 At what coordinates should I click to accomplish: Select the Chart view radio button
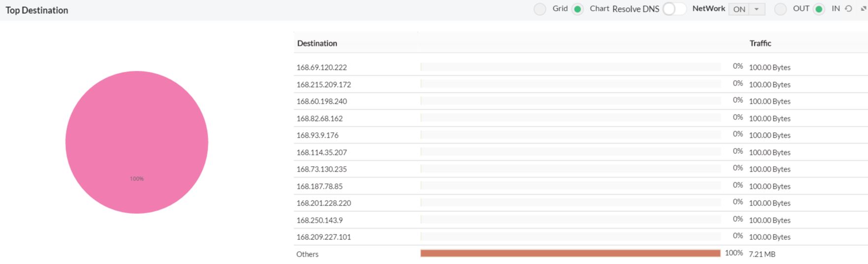coord(578,9)
